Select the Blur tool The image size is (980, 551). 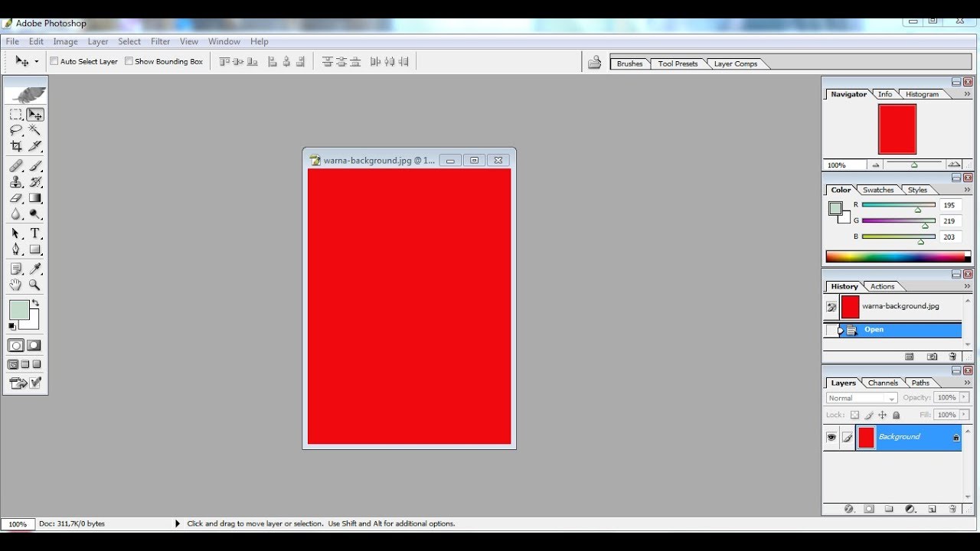[15, 214]
